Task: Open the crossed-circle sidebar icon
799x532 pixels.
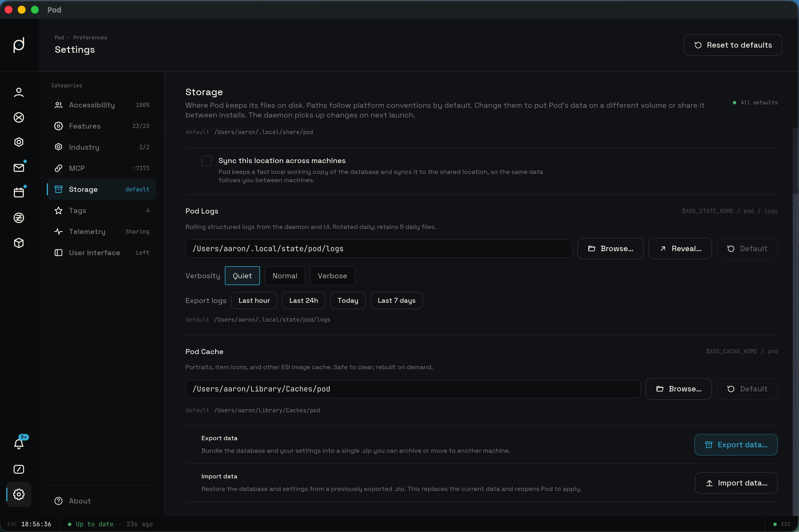Action: (19, 117)
